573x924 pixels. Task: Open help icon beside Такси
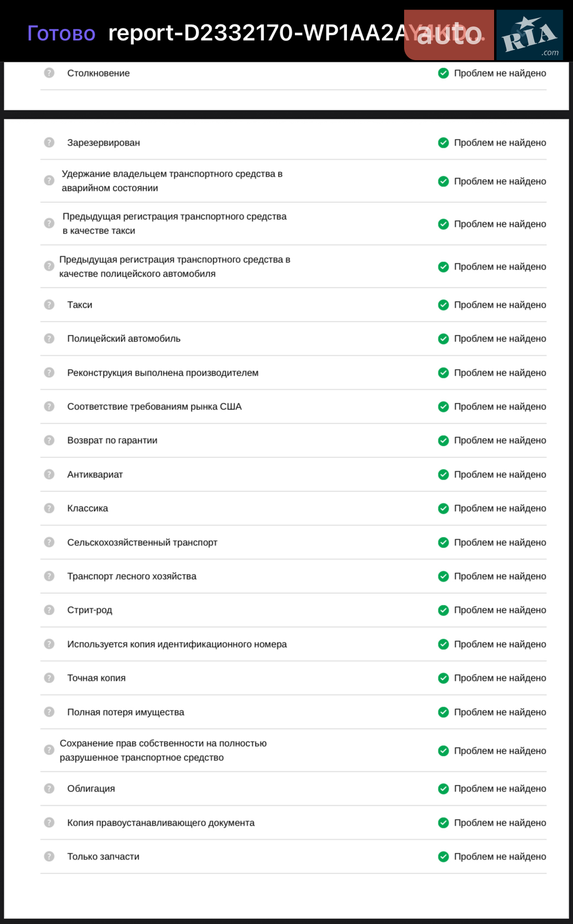pyautogui.click(x=49, y=305)
